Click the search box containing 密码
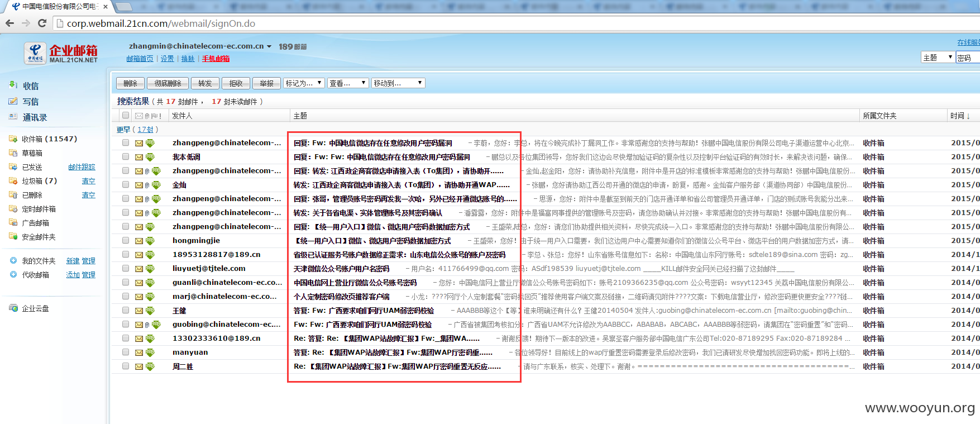 pos(968,58)
